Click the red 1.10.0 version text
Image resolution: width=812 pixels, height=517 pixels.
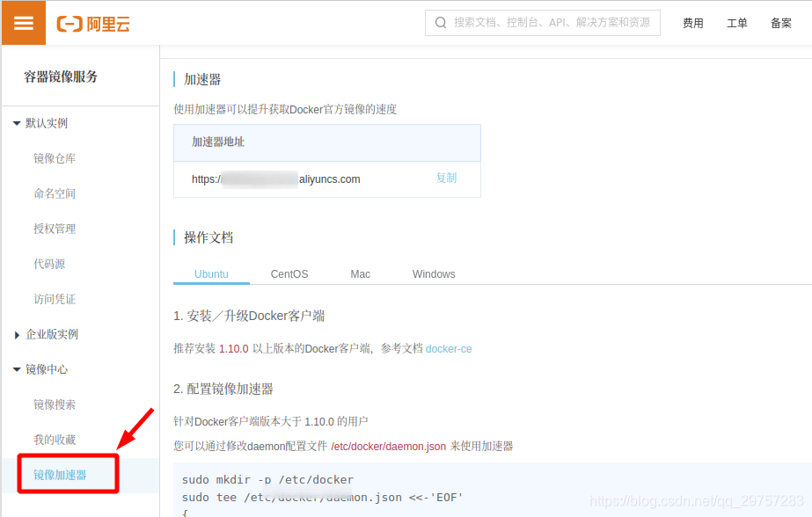[233, 349]
